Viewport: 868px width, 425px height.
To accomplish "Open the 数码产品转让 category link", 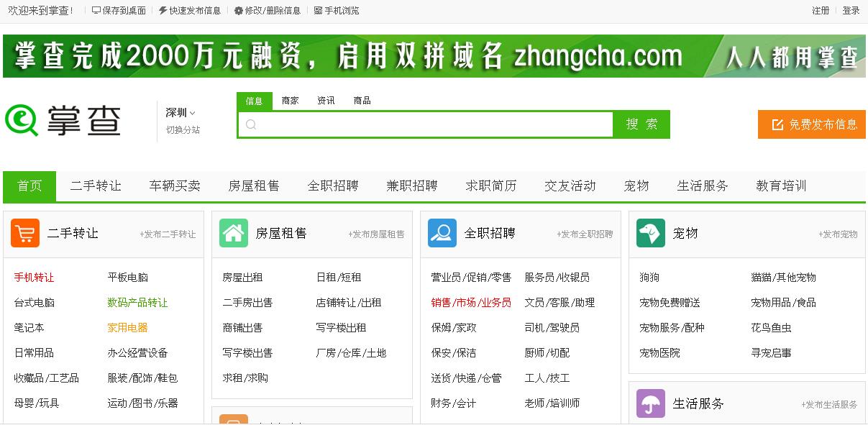I will tap(137, 303).
